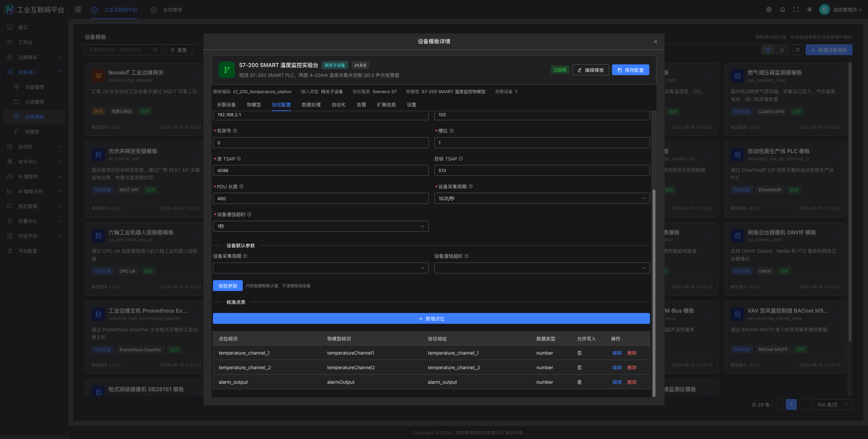
Task: Click the required 设备通信超时 help icon
Action: point(249,214)
